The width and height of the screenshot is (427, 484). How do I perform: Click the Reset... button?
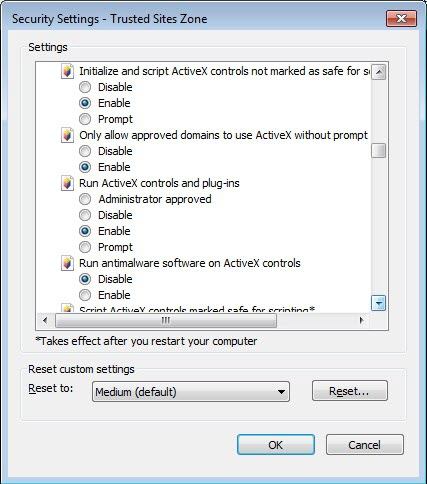(350, 391)
